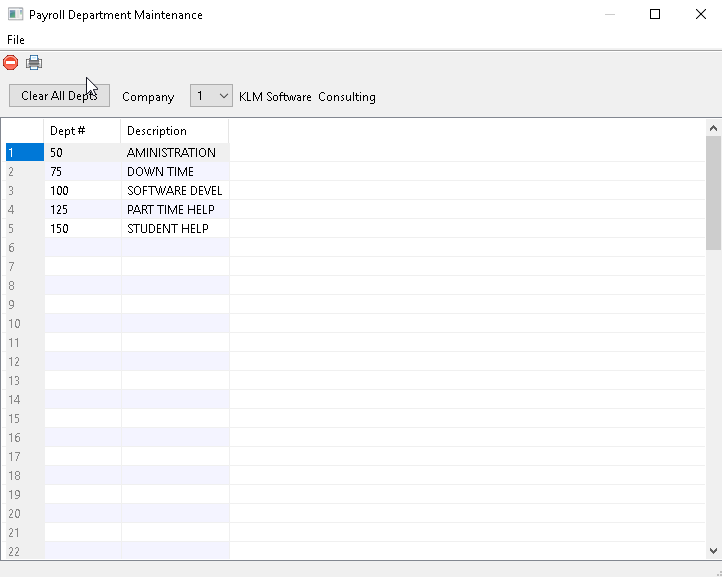Click the red stop/exit icon
Viewport: 722px width, 577px height.
[11, 62]
